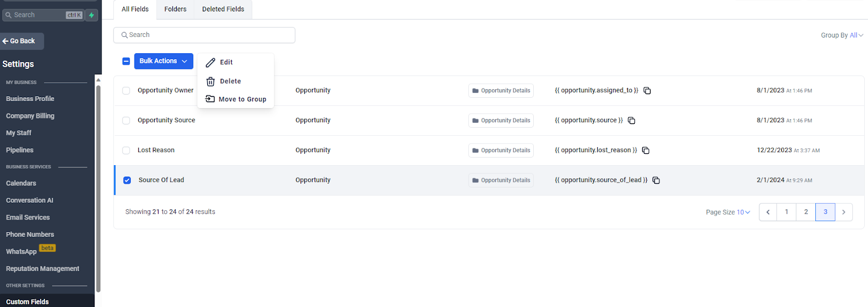The image size is (868, 307).
Task: Click folder icon in Source Of Lead's group tag
Action: tap(475, 180)
